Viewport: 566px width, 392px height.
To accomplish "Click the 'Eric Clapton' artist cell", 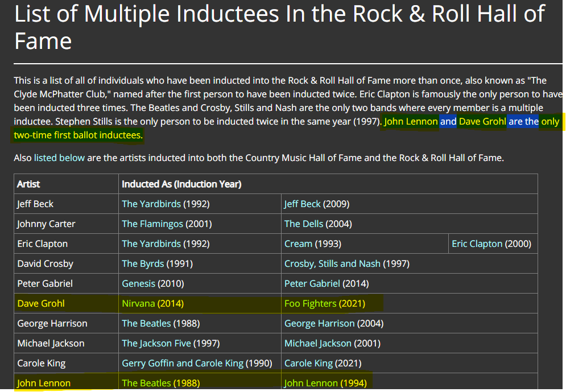I will point(66,244).
